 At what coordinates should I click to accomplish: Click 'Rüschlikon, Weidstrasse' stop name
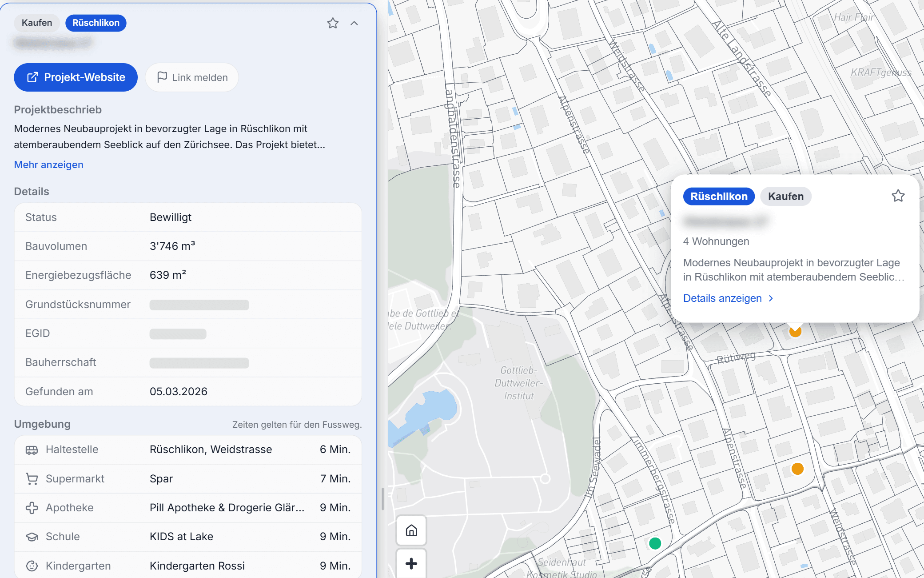tap(211, 450)
